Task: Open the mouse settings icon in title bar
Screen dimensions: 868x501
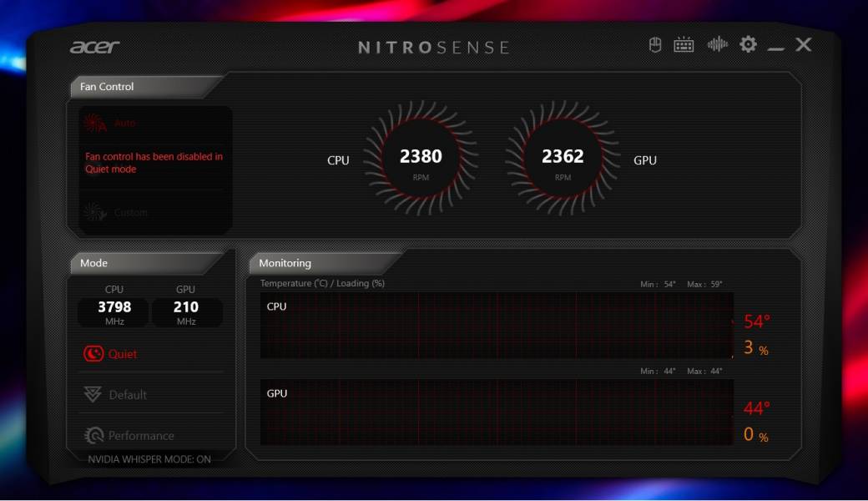Action: [655, 45]
